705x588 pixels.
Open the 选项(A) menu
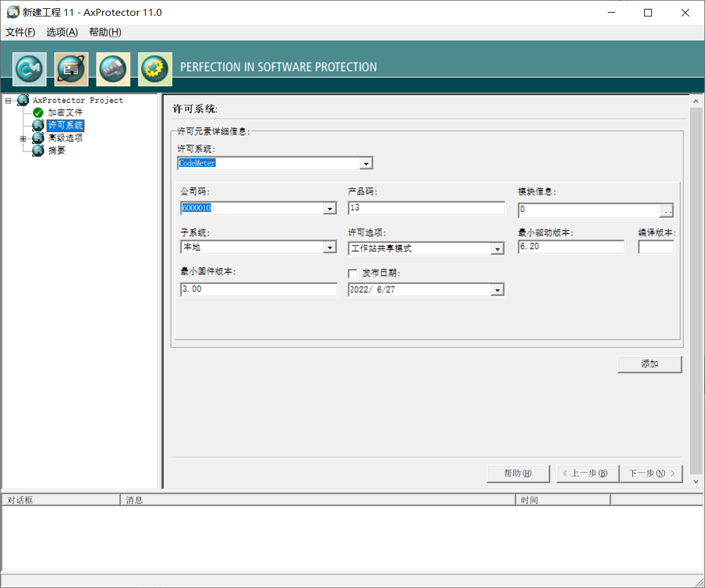62,32
